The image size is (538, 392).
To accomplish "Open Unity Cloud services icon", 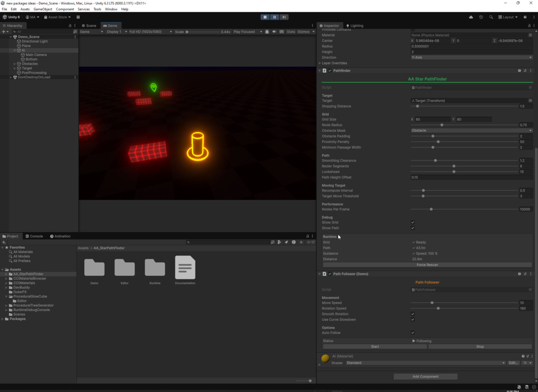I will [471, 17].
